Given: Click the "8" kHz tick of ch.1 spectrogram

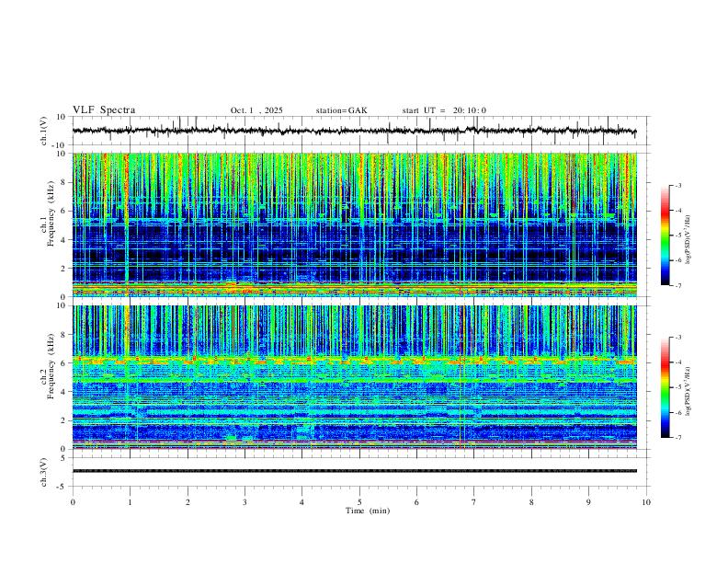Looking at the screenshot, I should pyautogui.click(x=64, y=182).
